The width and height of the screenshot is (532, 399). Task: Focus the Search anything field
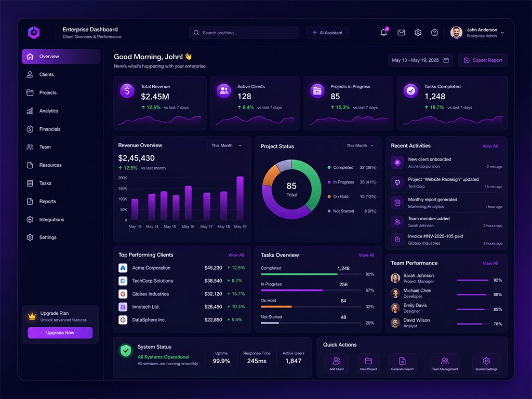click(x=244, y=33)
